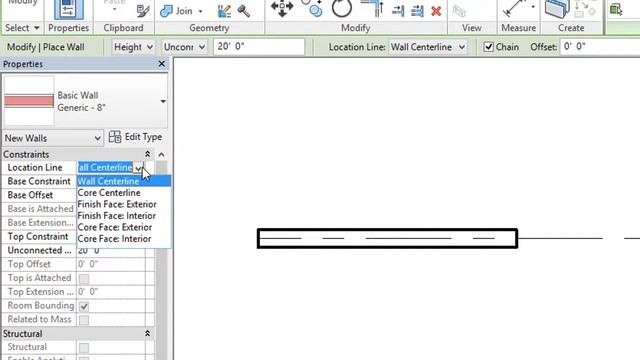Close the Properties palette
640x360 pixels.
coord(162,64)
